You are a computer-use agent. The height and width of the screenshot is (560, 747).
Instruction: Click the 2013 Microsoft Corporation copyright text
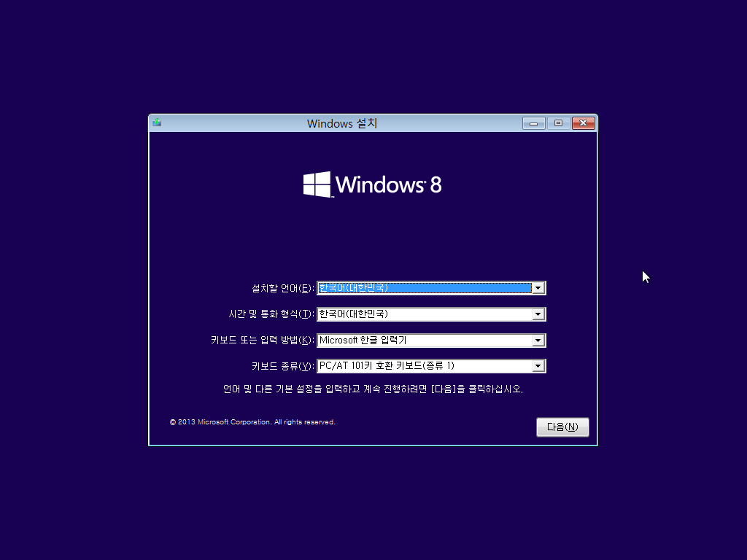coord(252,422)
